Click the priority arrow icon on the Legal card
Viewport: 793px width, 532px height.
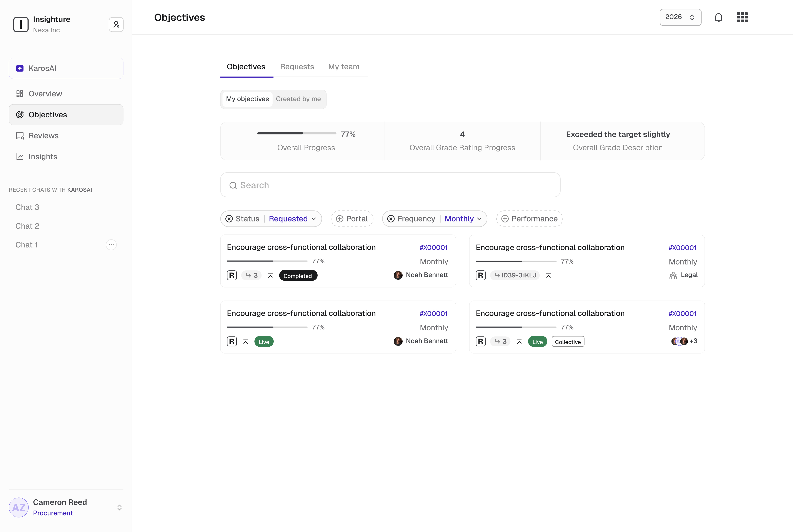(548, 276)
